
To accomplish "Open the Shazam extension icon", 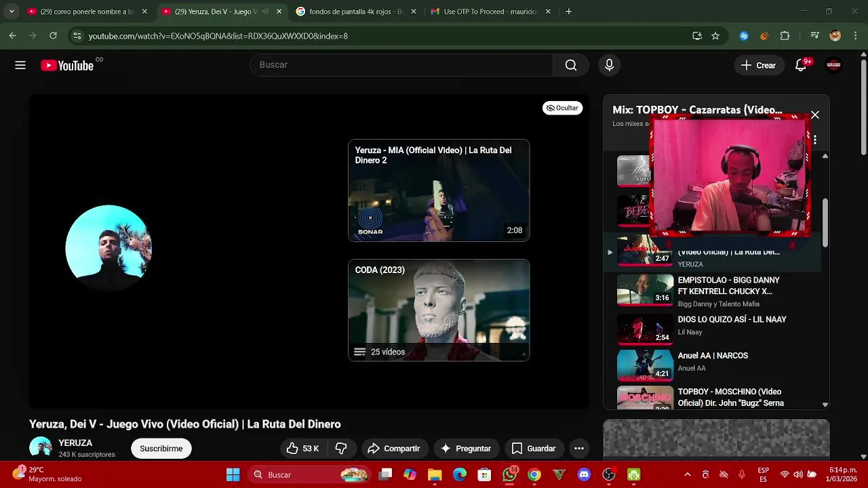I will 744,36.
